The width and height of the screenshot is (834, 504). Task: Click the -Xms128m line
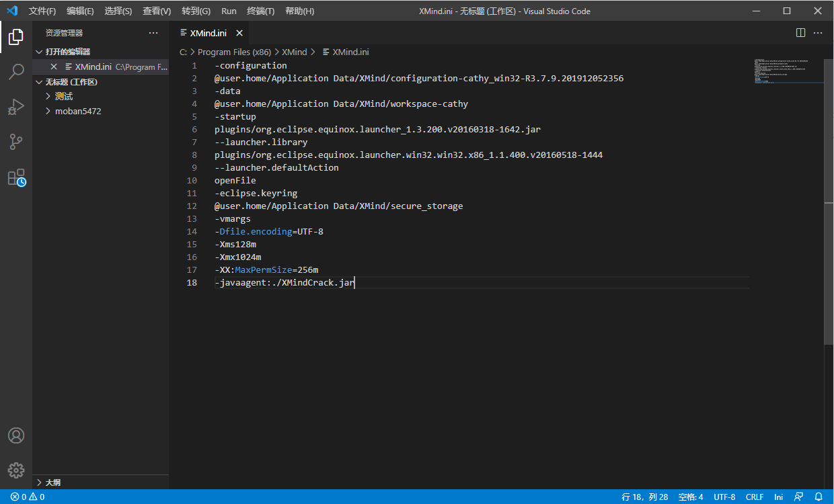point(235,244)
